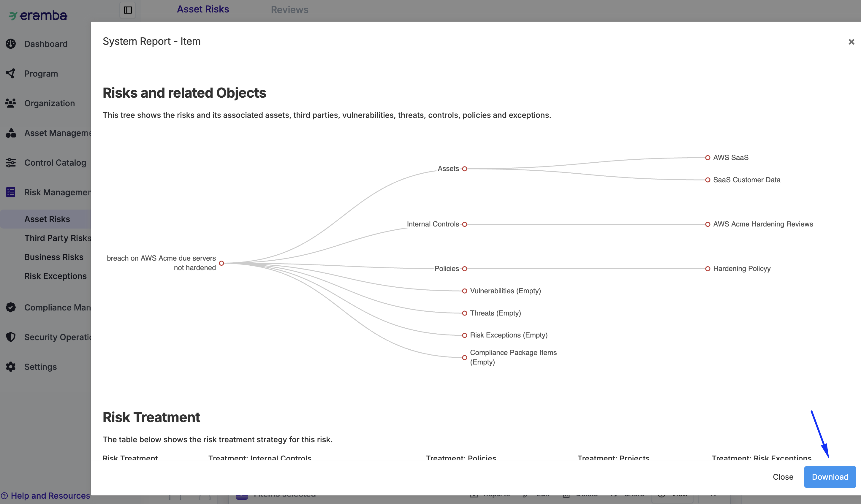Dismiss the report modal with X
The image size is (861, 504).
851,42
